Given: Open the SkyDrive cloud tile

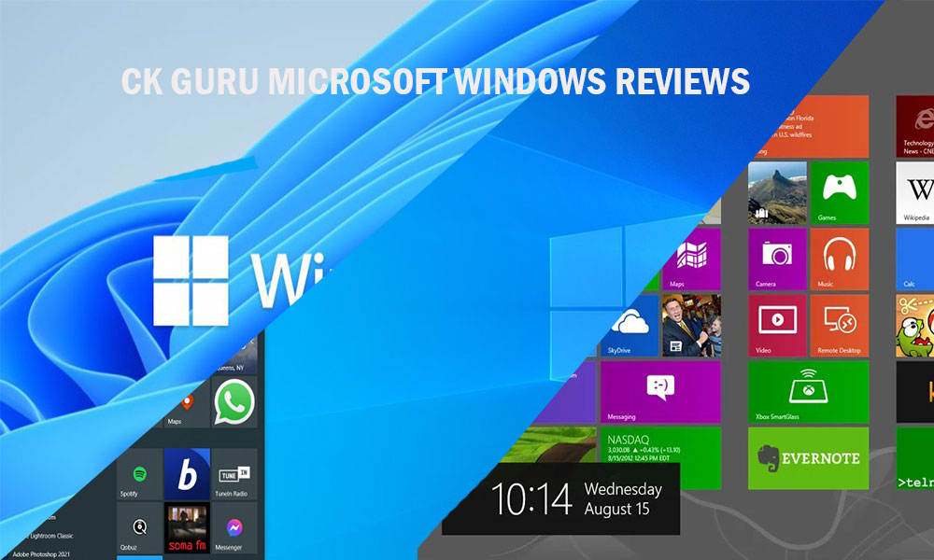Looking at the screenshot, I should click(x=629, y=326).
